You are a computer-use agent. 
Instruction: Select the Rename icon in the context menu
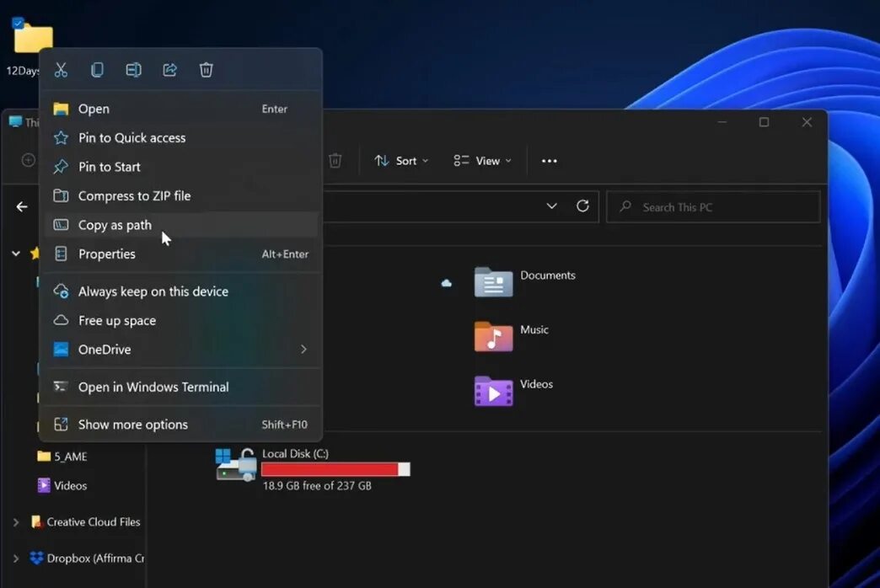pos(133,69)
